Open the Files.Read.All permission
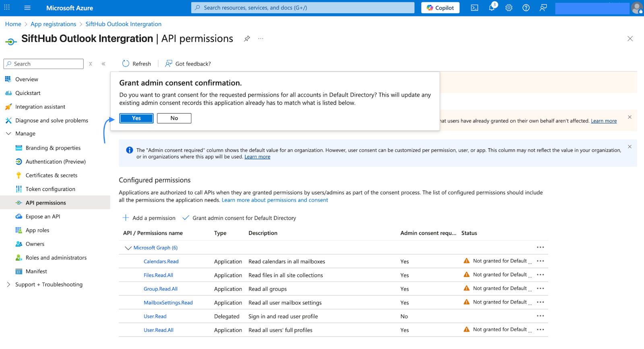This screenshot has height=349, width=644. coord(158,275)
